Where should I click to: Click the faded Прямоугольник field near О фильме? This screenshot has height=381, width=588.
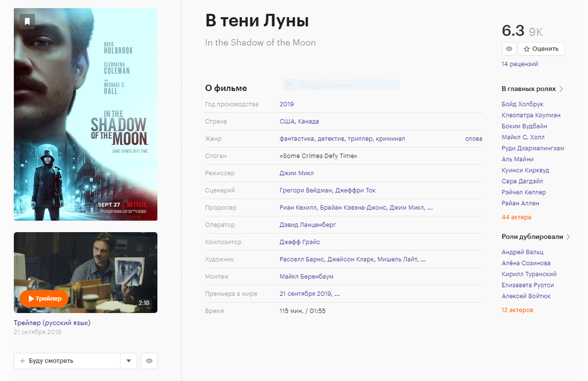341,85
